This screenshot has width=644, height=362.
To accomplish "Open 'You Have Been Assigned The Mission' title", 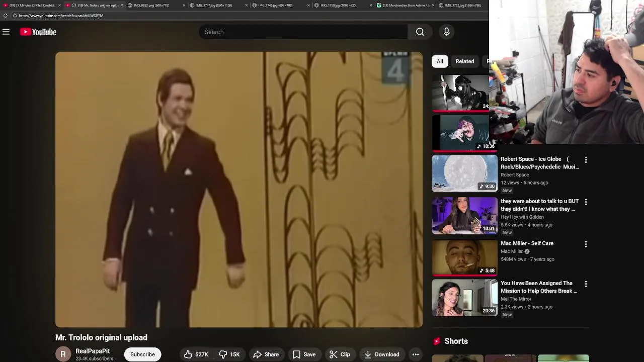I will pos(538,287).
